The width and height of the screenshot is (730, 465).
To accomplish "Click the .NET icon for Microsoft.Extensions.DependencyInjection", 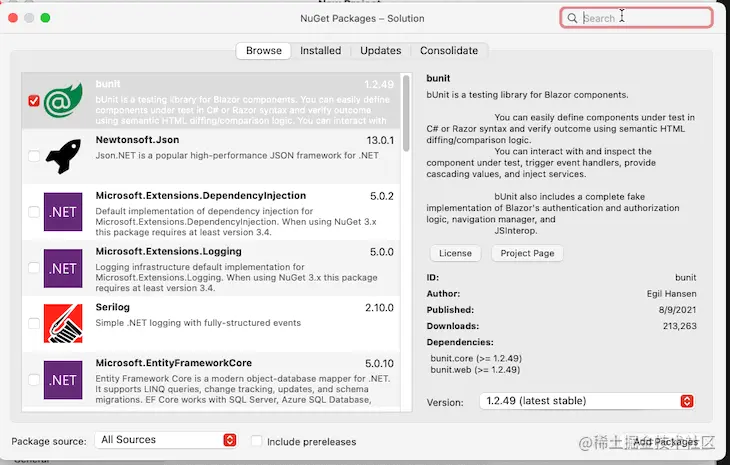I will (x=63, y=212).
